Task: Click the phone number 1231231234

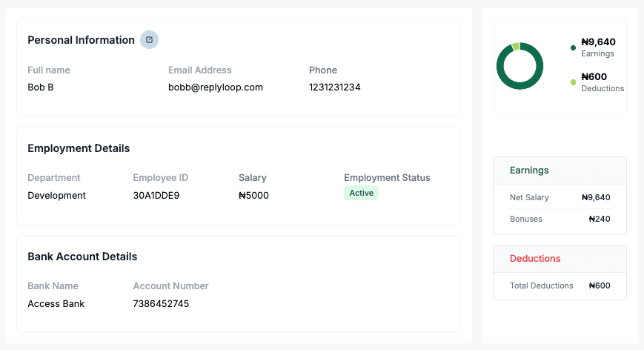Action: [x=334, y=87]
